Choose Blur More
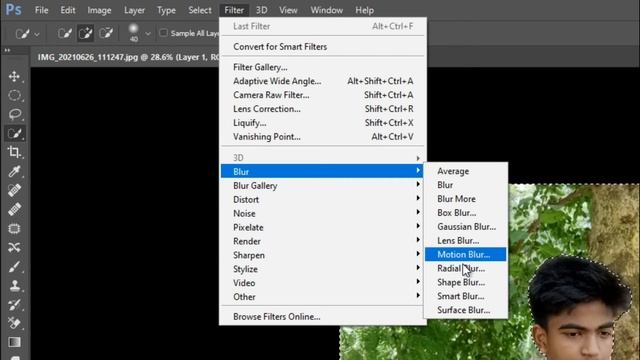This screenshot has width=640, height=360. (x=466, y=199)
